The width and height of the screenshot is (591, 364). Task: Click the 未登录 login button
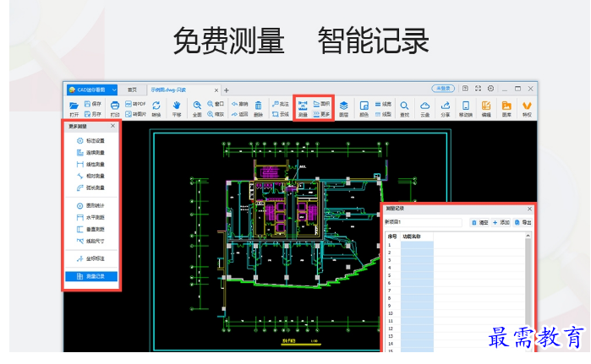click(x=443, y=89)
